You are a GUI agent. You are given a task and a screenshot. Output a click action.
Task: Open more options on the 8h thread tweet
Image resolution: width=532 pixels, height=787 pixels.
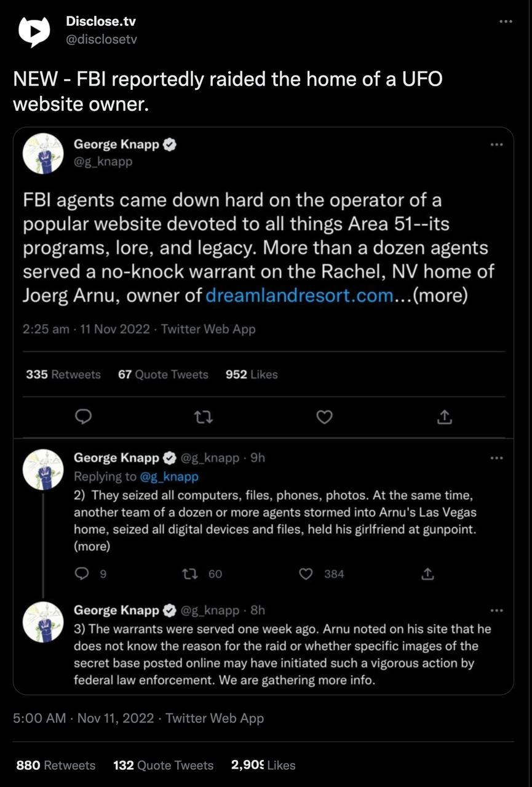(x=496, y=610)
